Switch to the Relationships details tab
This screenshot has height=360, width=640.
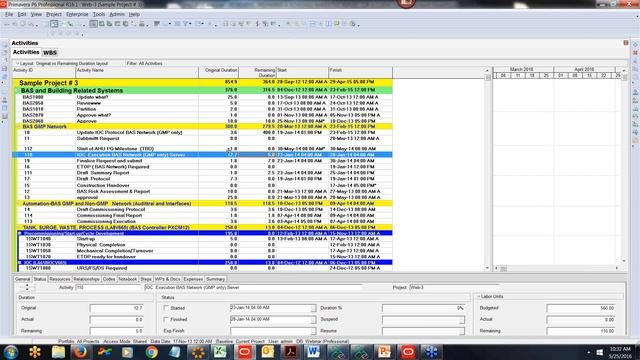(x=87, y=279)
